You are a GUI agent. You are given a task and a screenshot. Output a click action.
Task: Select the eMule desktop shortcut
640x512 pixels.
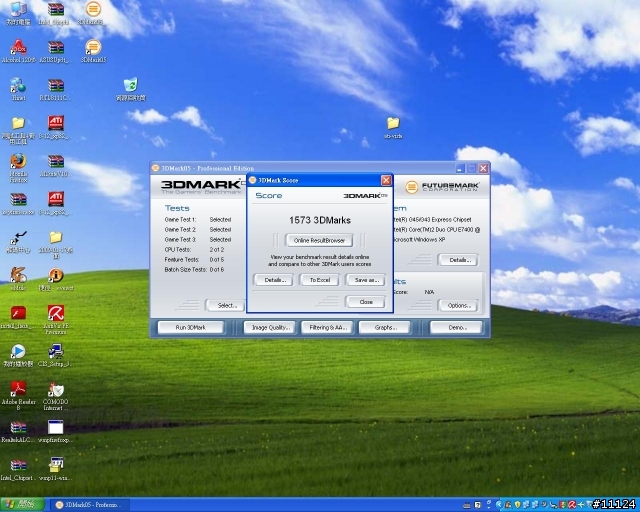coord(18,279)
